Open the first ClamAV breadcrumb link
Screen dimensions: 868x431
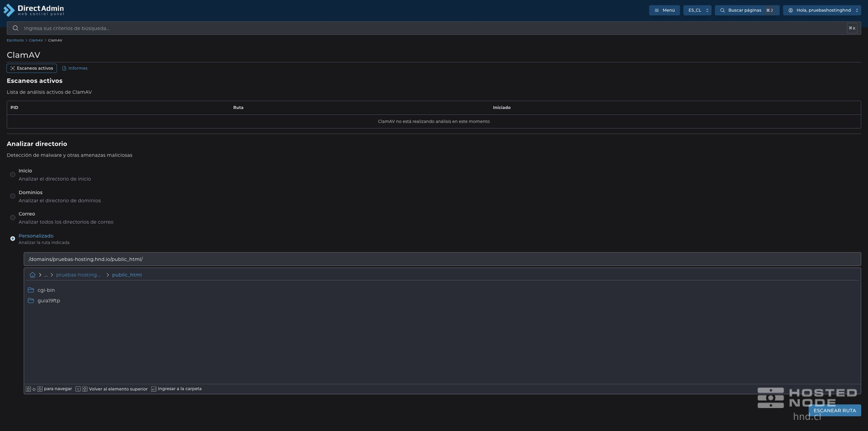(x=36, y=40)
